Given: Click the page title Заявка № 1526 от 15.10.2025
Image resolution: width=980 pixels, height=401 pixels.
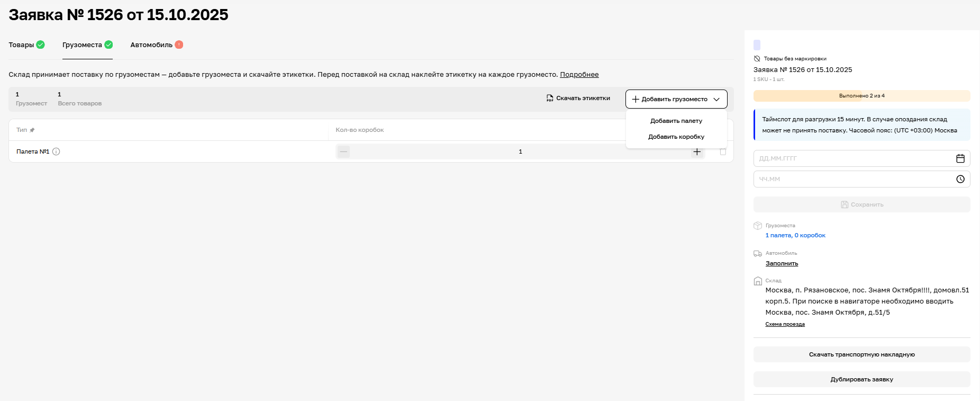Looking at the screenshot, I should tap(119, 15).
